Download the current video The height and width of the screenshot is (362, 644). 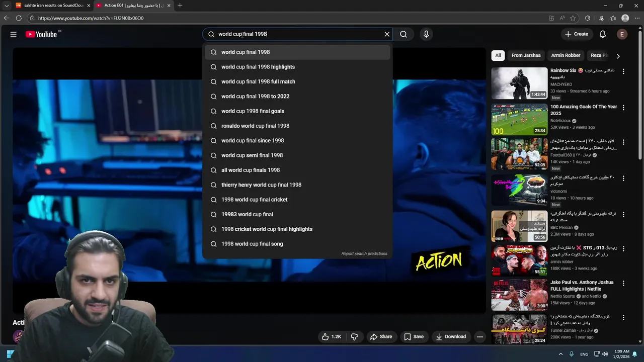451,337
